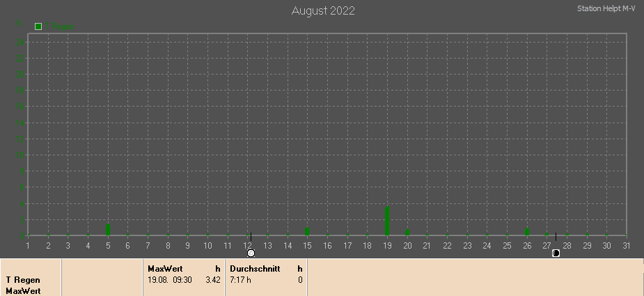Click the MaxWert column header
The width and height of the screenshot is (644, 296).
click(x=165, y=269)
